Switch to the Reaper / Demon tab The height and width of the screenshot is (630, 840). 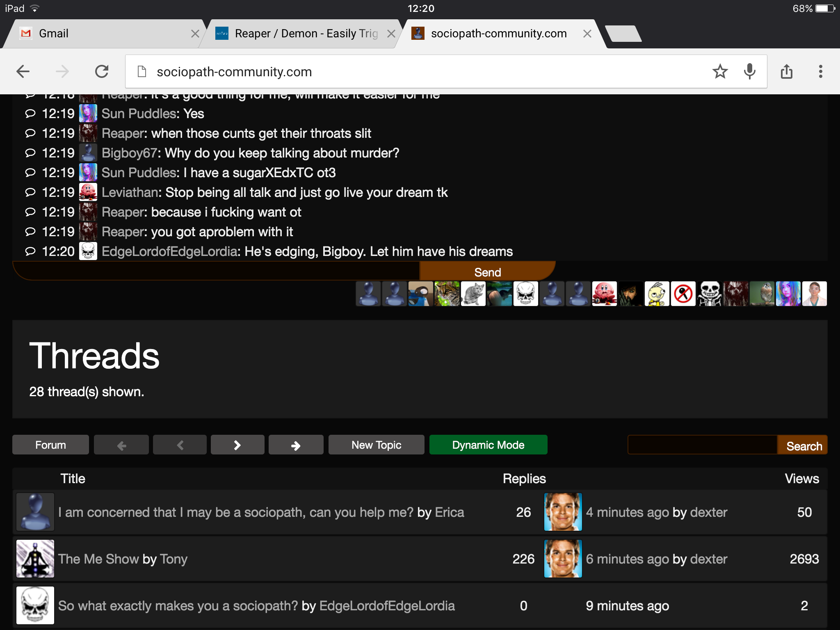(301, 34)
